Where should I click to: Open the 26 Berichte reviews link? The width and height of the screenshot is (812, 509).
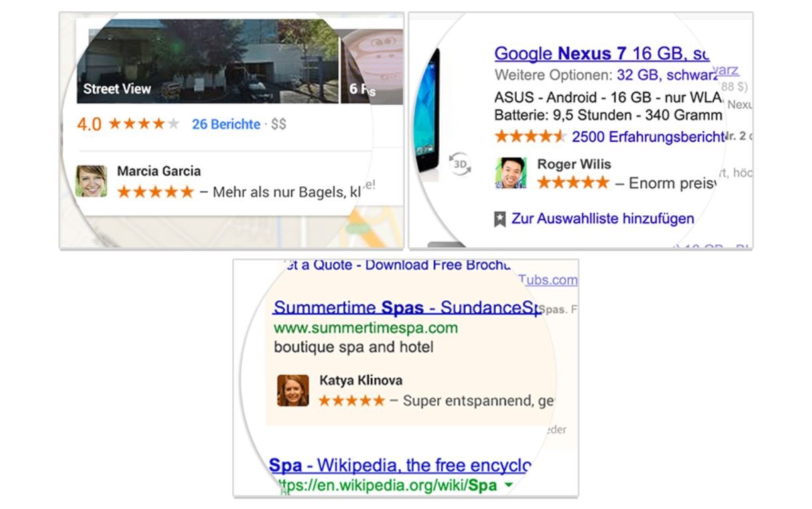coord(226,124)
